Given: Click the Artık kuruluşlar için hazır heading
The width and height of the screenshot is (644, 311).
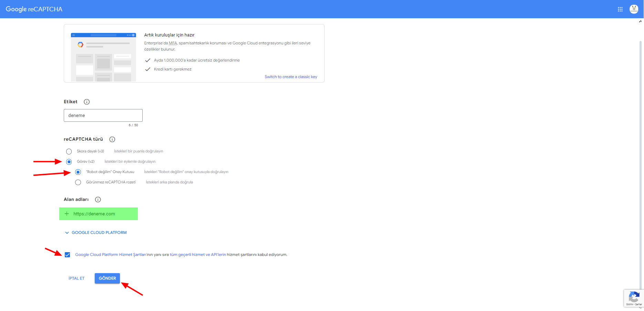Looking at the screenshot, I should [169, 35].
